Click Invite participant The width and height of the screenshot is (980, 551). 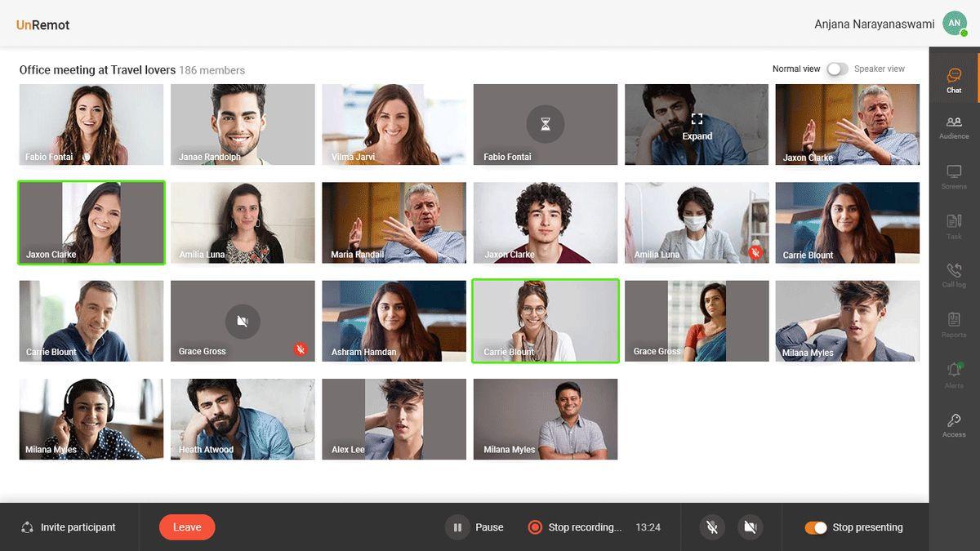[x=69, y=527]
